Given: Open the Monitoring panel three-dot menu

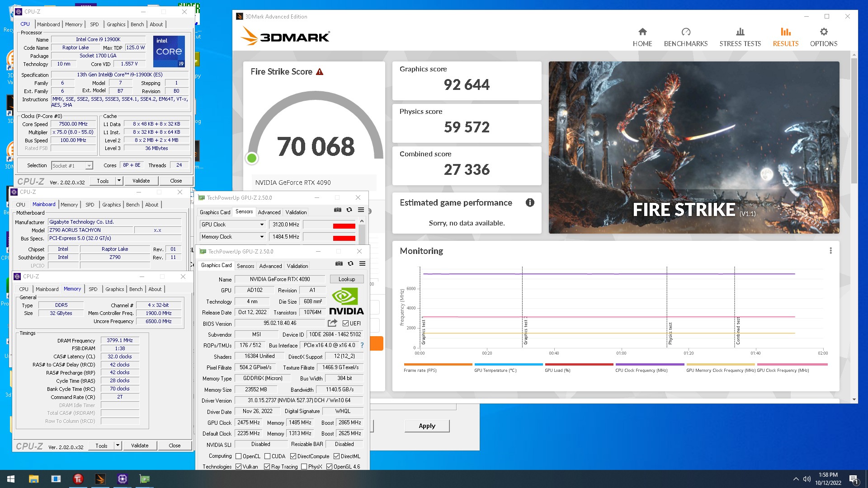Looking at the screenshot, I should 830,251.
